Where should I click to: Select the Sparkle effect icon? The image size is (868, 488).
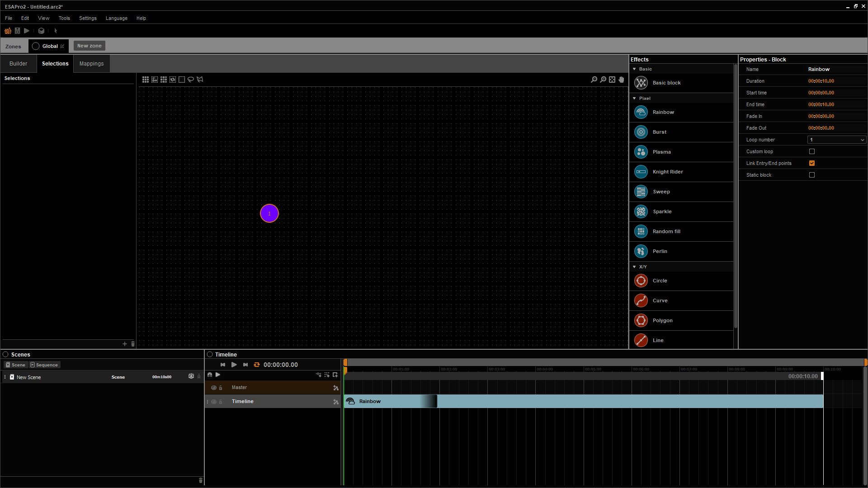(x=641, y=211)
